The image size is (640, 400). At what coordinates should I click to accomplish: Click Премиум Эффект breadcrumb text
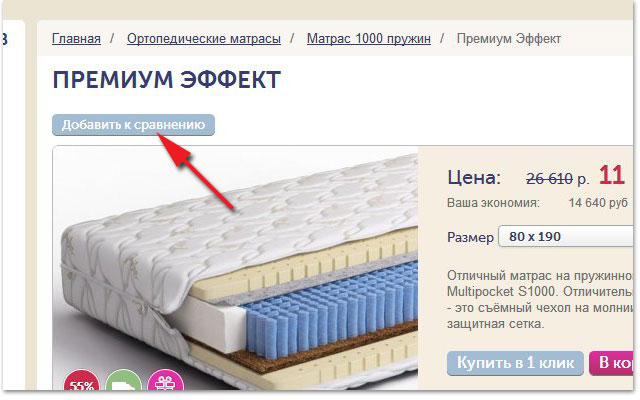509,39
